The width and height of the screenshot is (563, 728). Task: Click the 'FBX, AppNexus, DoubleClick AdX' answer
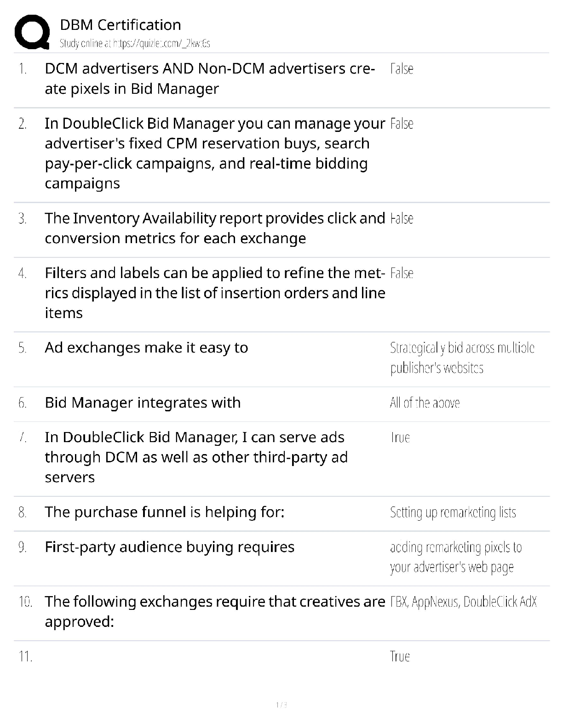463,602
